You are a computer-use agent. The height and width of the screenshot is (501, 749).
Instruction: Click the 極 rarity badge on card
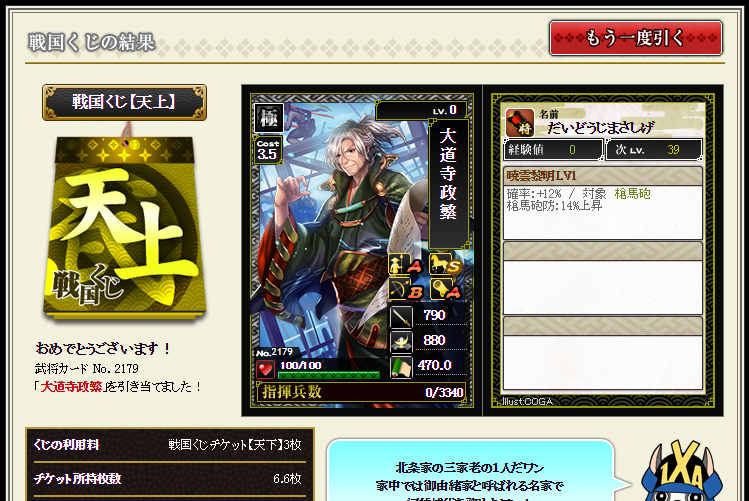tap(268, 117)
